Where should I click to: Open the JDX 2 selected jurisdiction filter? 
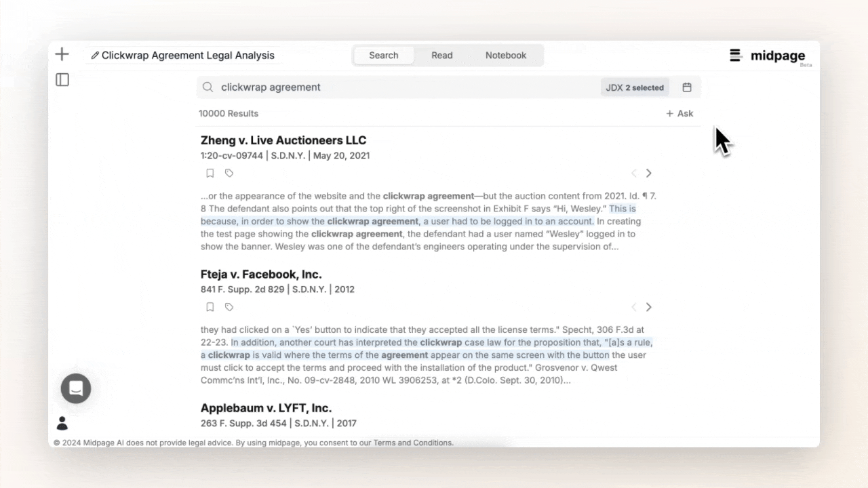point(635,87)
